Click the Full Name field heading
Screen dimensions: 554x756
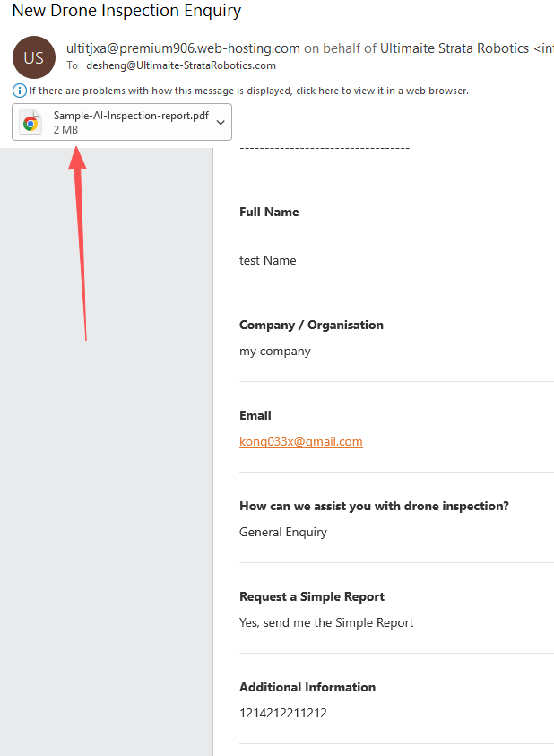pyautogui.click(x=269, y=212)
